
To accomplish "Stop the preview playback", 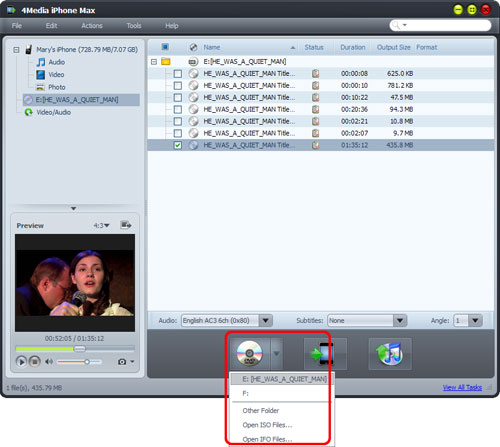I will pos(35,362).
